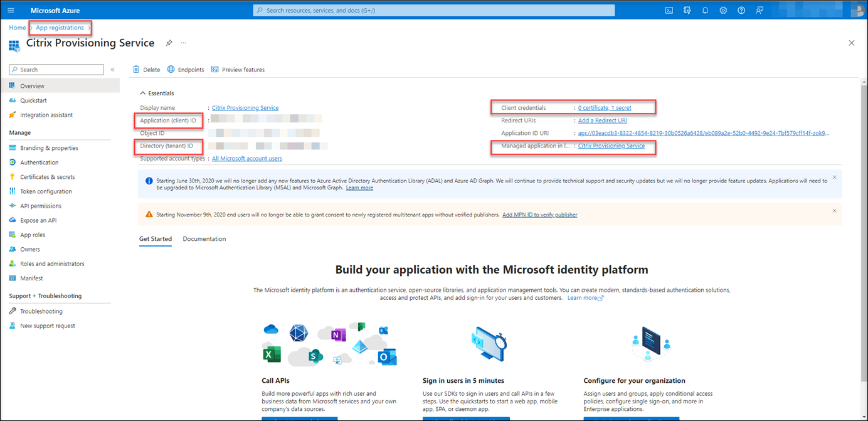The height and width of the screenshot is (421, 868).
Task: Collapse the Essentials section
Action: pos(143,93)
